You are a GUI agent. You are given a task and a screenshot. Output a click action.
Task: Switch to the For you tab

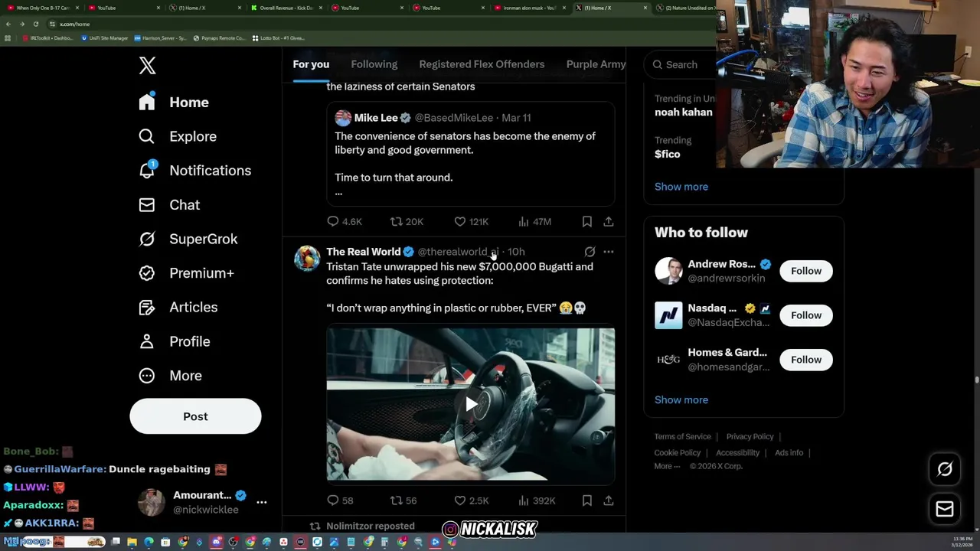click(x=311, y=64)
